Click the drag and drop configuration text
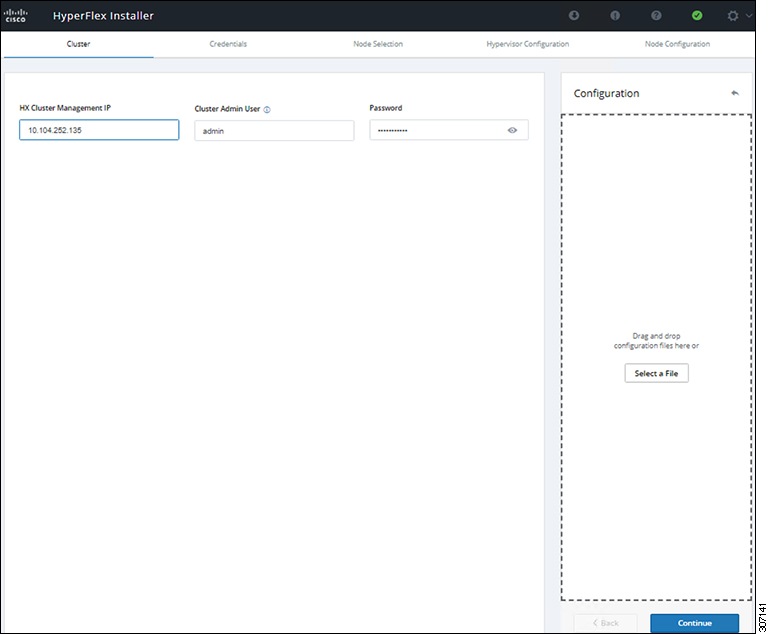The width and height of the screenshot is (768, 634). tap(656, 341)
